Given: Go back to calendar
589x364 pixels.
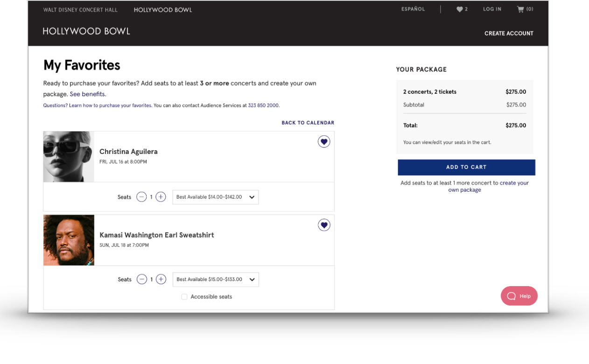Looking at the screenshot, I should coord(308,123).
